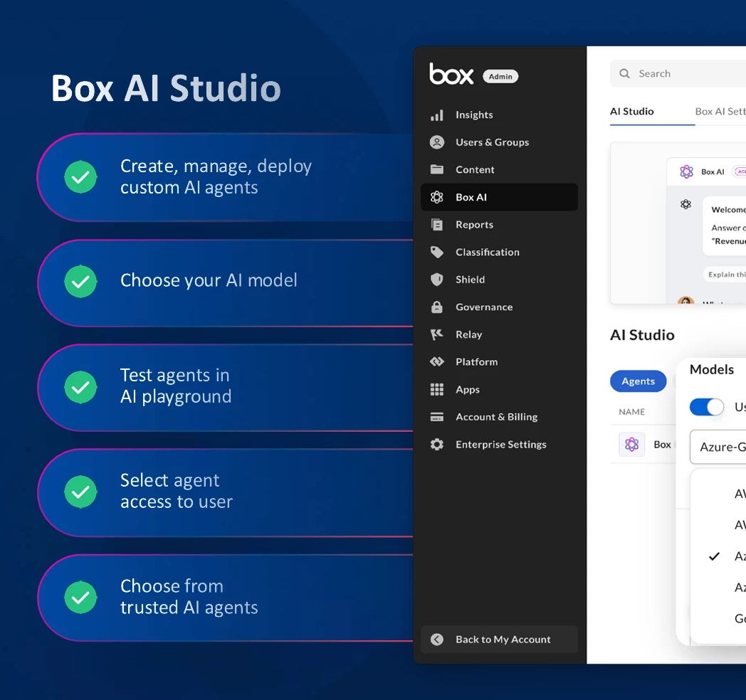Click the Relay flag icon
The width and height of the screenshot is (746, 700).
tap(437, 334)
